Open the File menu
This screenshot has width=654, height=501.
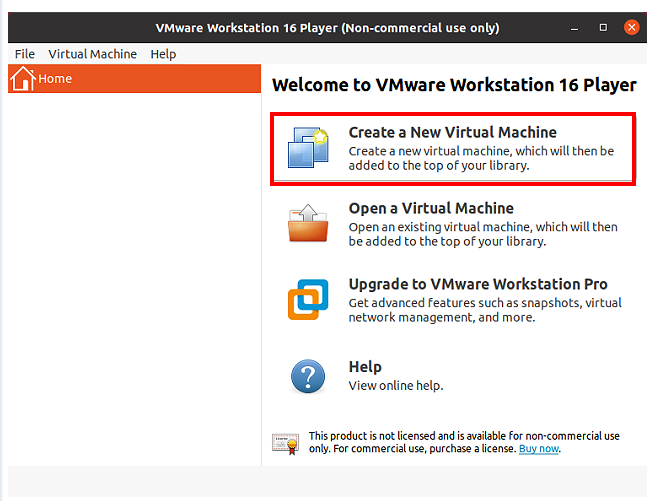[25, 54]
